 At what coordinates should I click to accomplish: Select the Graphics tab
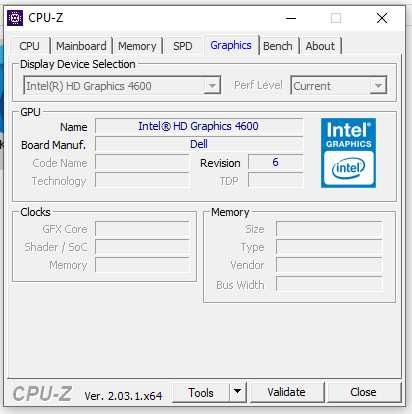pyautogui.click(x=231, y=45)
